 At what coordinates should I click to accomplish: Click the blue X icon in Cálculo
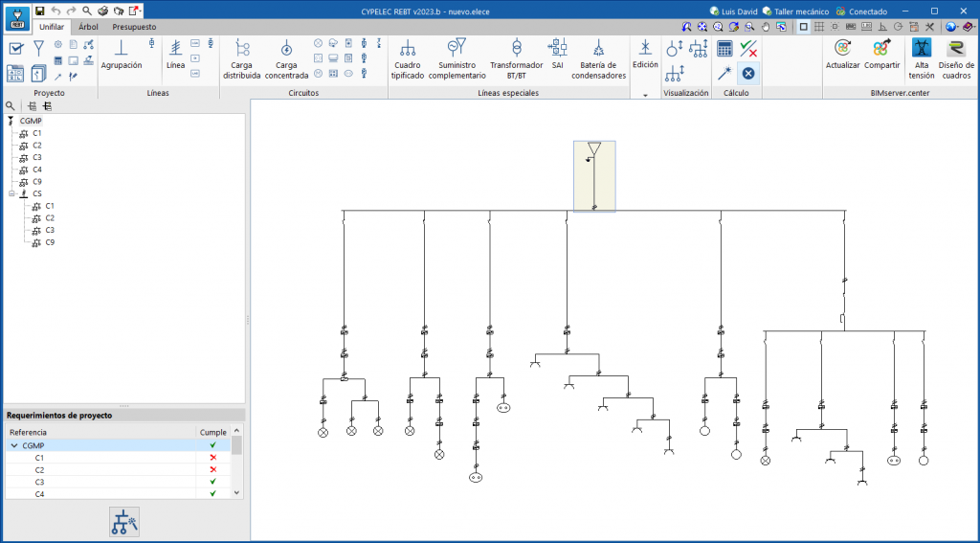pyautogui.click(x=748, y=73)
